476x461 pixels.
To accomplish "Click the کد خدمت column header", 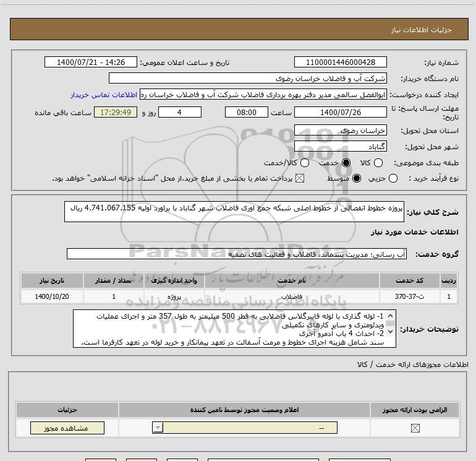I will (409, 280).
